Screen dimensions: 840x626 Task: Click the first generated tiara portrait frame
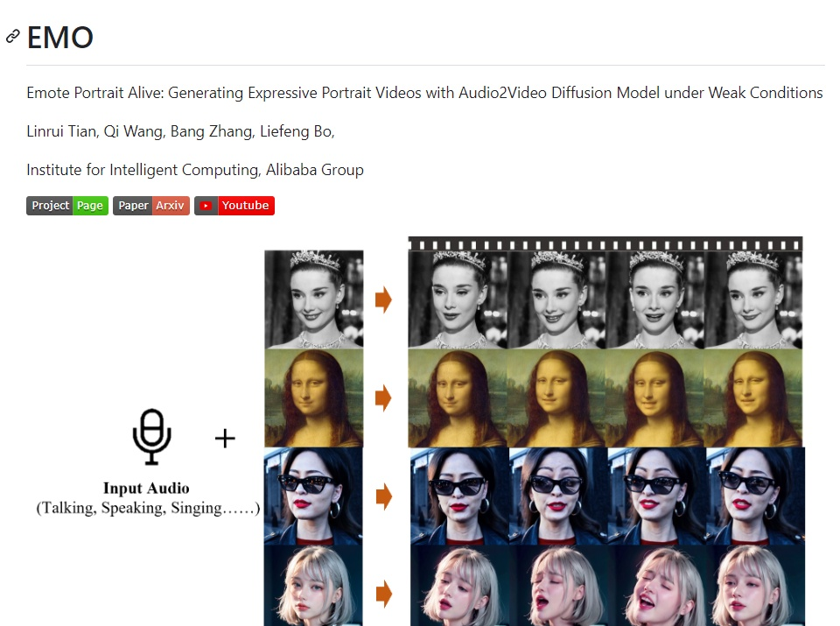pyautogui.click(x=458, y=300)
